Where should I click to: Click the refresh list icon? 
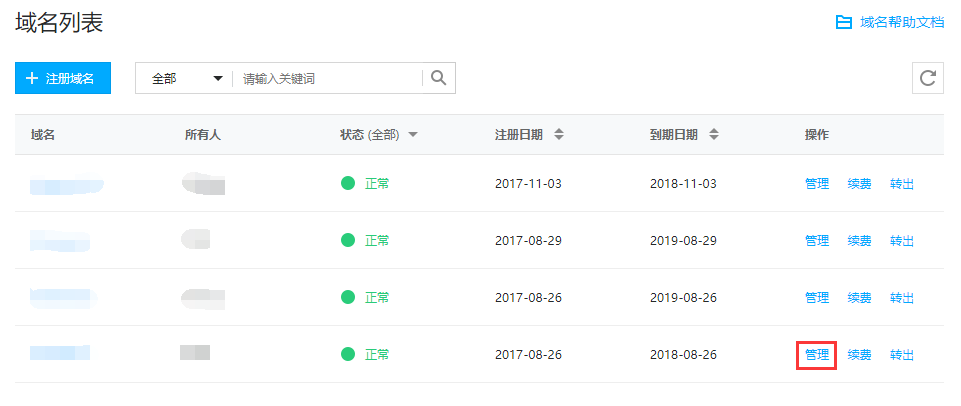tap(928, 78)
